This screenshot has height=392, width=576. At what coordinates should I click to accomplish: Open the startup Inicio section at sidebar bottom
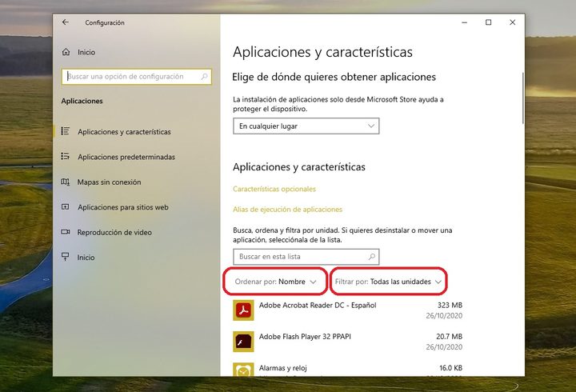pos(86,257)
